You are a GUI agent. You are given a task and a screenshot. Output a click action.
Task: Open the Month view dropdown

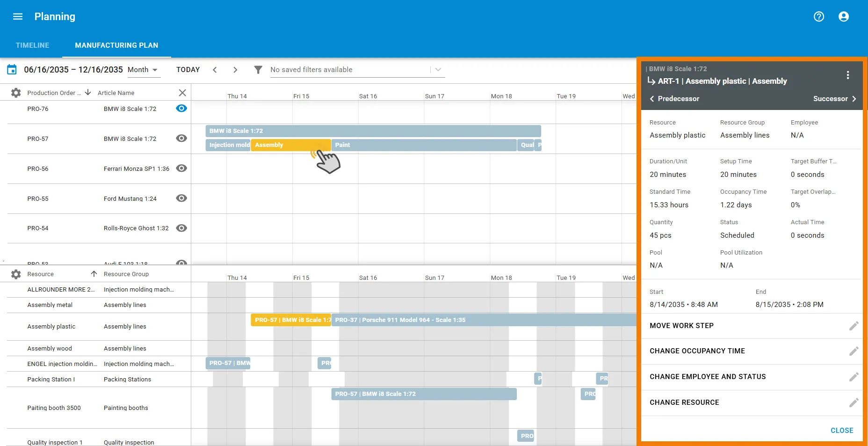pos(144,70)
